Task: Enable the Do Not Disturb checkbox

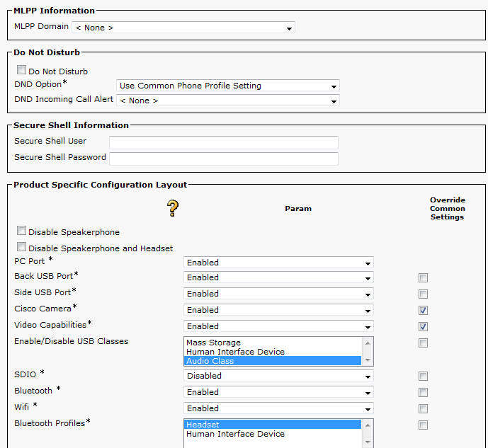Action: click(x=21, y=71)
